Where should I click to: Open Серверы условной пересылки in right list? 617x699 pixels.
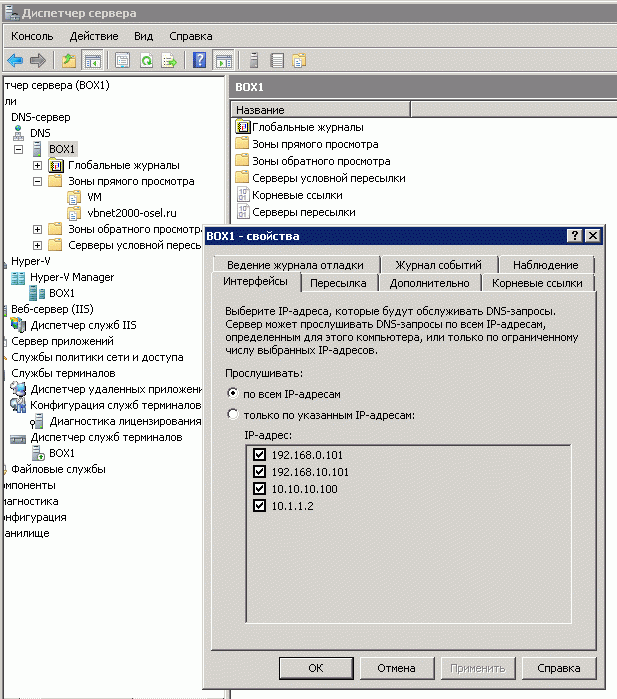[329, 178]
